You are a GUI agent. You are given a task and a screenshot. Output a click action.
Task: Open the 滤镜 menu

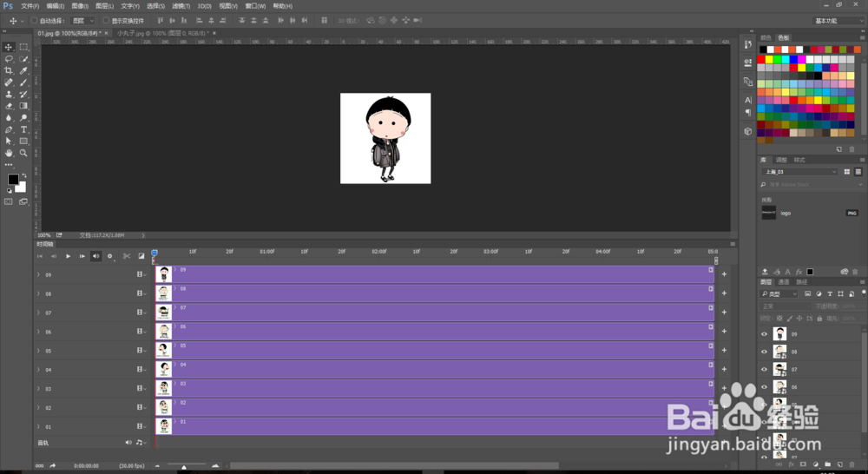181,6
